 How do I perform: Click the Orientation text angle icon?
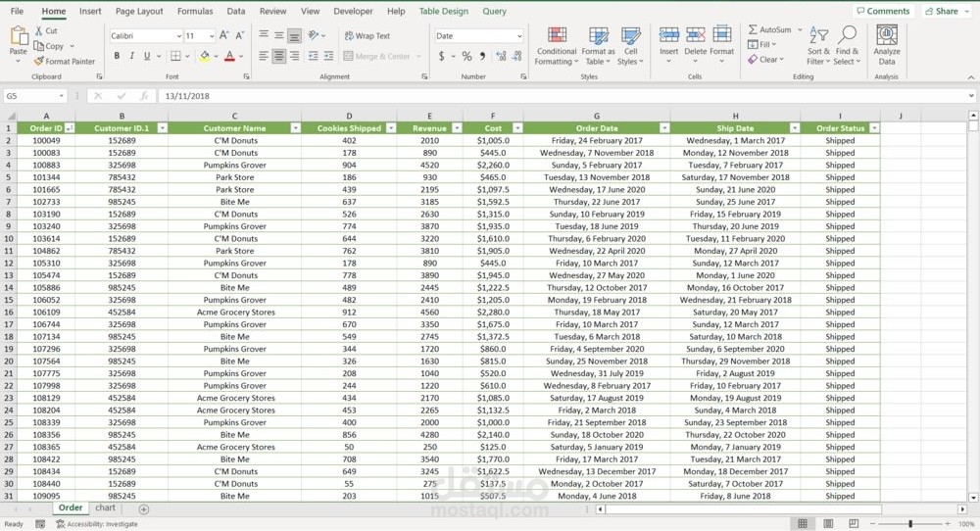314,35
